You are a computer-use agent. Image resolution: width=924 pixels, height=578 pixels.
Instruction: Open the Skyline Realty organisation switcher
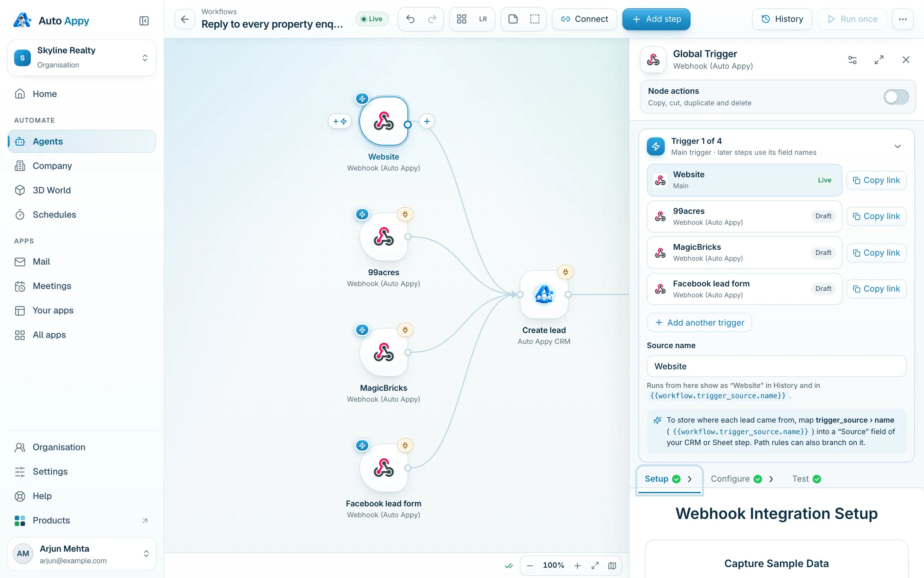[x=82, y=57]
